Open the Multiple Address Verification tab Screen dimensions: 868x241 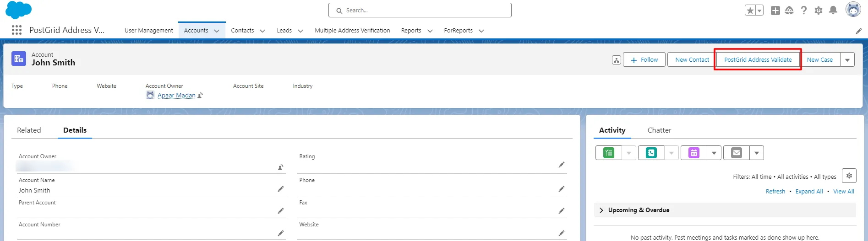coord(352,31)
